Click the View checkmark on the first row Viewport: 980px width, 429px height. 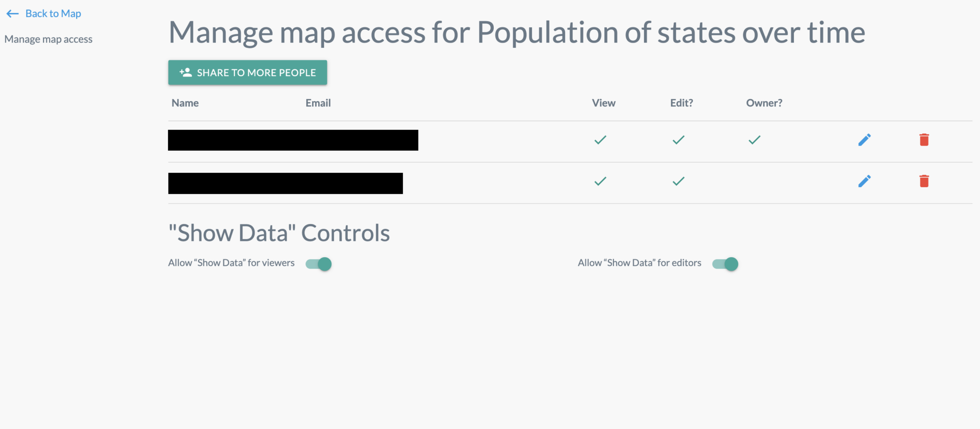point(600,140)
